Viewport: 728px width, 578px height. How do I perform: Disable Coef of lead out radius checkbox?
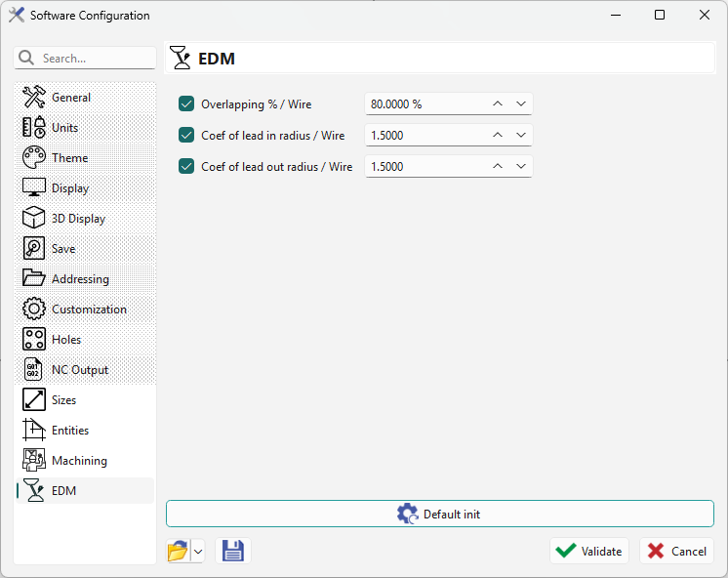186,166
